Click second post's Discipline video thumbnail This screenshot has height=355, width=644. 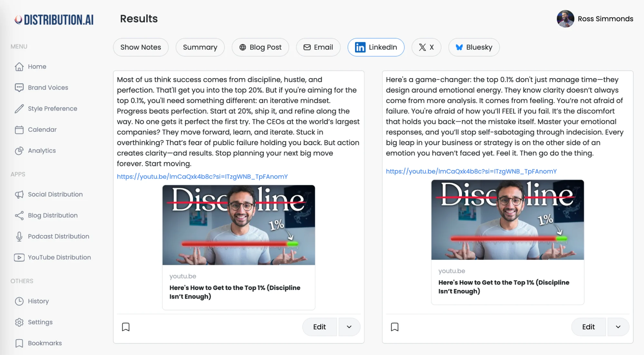pyautogui.click(x=508, y=220)
